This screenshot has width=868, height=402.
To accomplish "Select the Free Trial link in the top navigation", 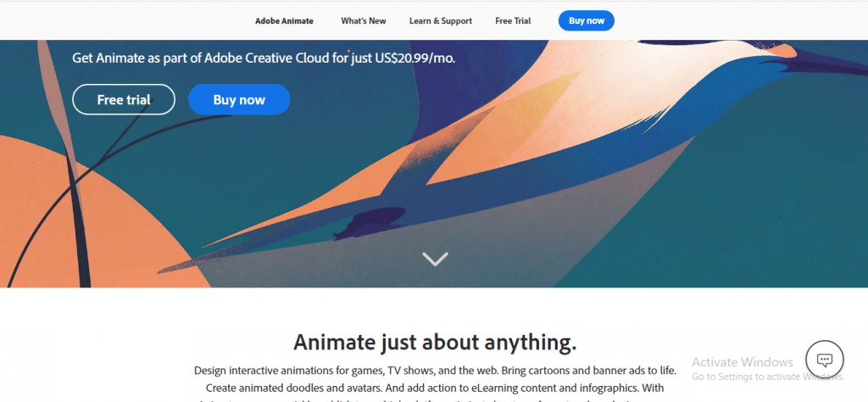I will pyautogui.click(x=513, y=21).
